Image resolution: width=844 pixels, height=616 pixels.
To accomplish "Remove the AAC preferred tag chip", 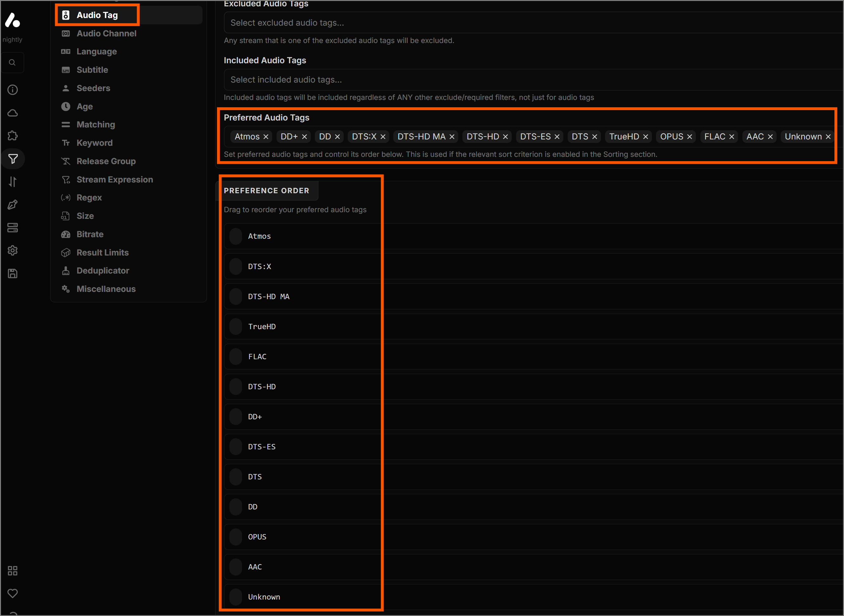I will click(x=770, y=137).
